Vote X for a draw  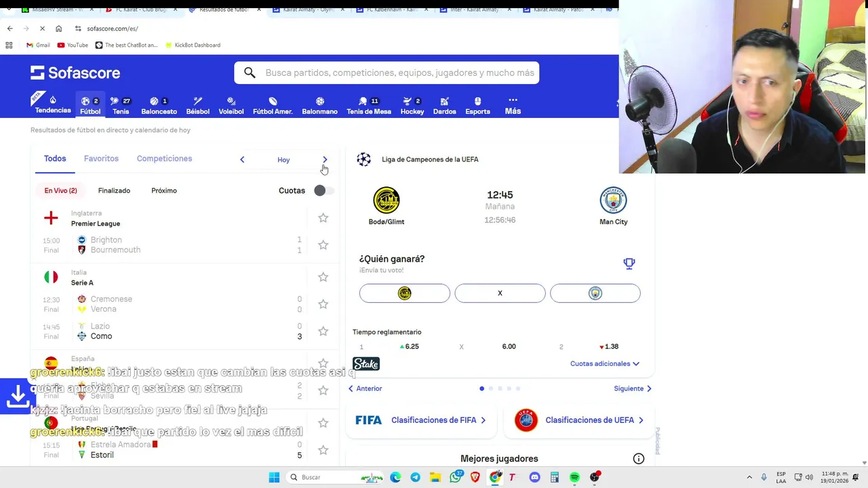click(x=500, y=293)
